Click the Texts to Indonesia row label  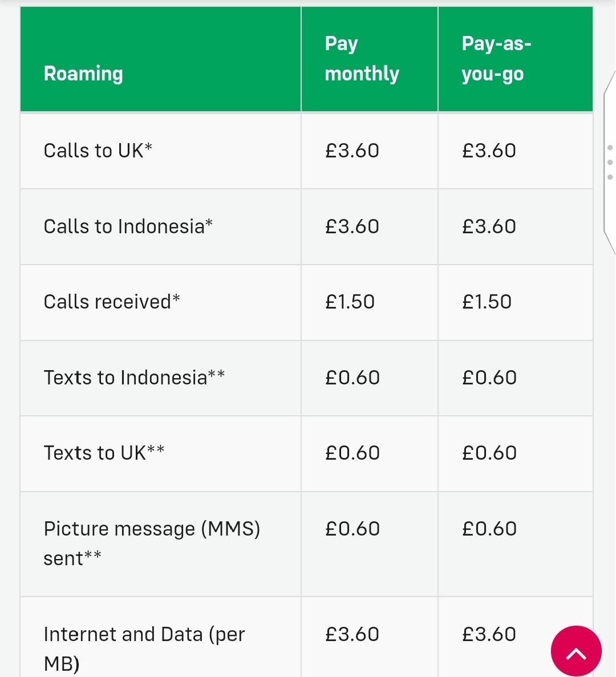pos(134,378)
